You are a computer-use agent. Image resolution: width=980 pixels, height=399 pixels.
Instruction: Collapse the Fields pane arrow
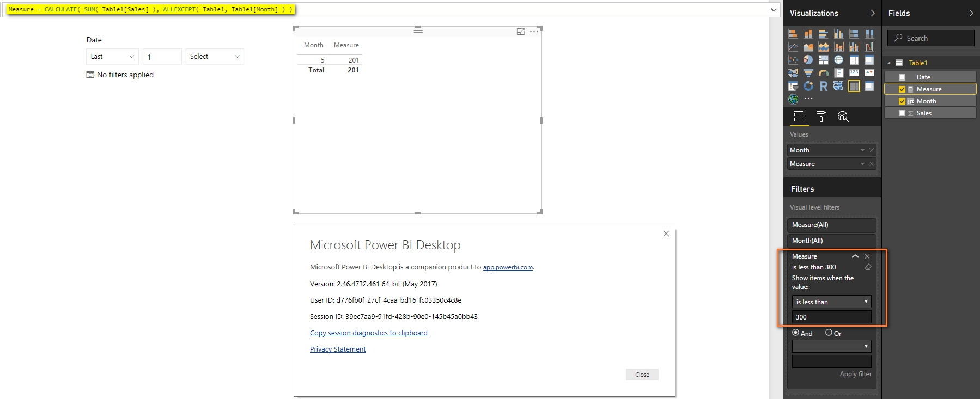[971, 13]
